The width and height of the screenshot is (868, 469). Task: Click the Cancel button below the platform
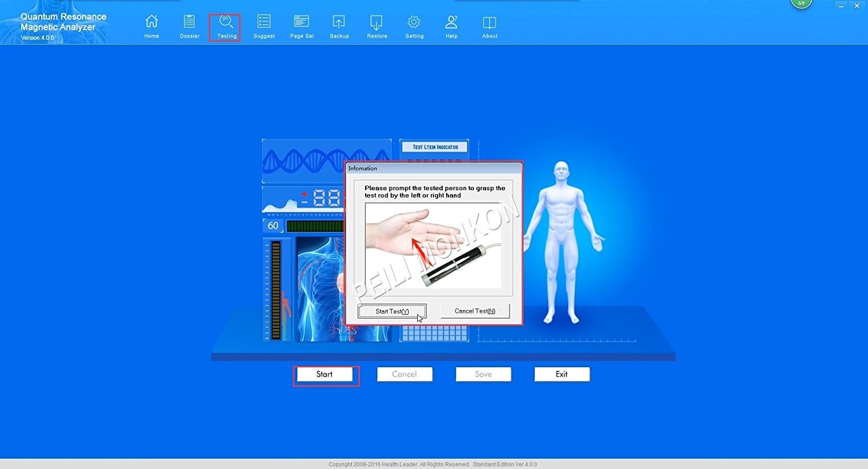pos(404,374)
